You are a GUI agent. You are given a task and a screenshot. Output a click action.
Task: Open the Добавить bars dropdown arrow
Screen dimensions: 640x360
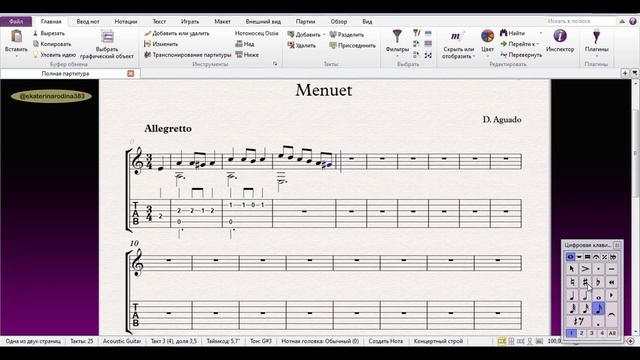324,35
